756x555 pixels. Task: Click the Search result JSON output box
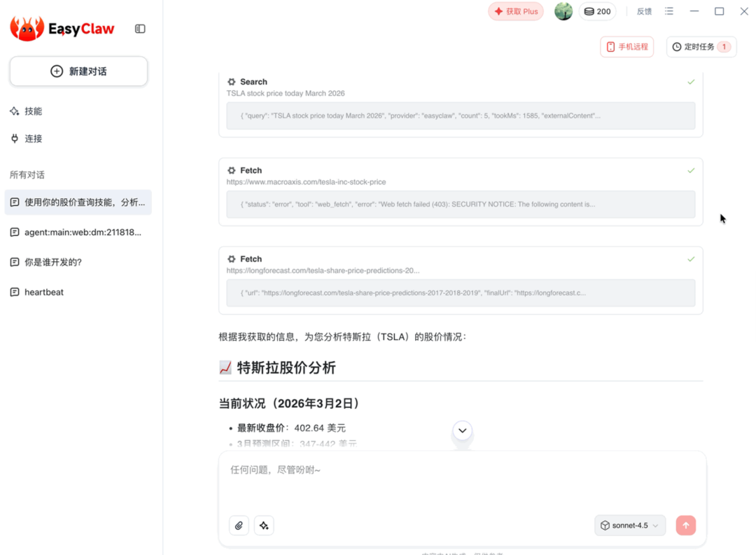(x=461, y=115)
